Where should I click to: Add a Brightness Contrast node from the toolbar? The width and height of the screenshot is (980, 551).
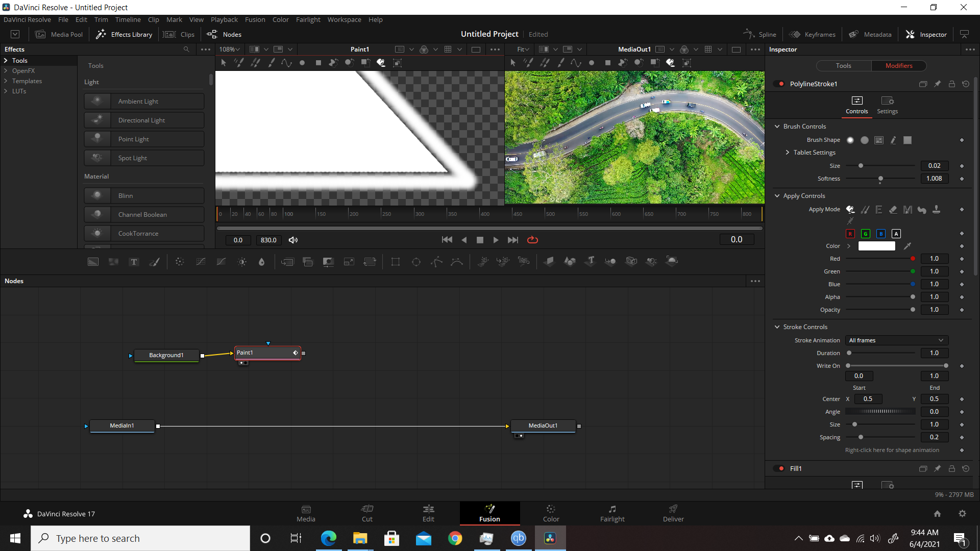tap(242, 262)
